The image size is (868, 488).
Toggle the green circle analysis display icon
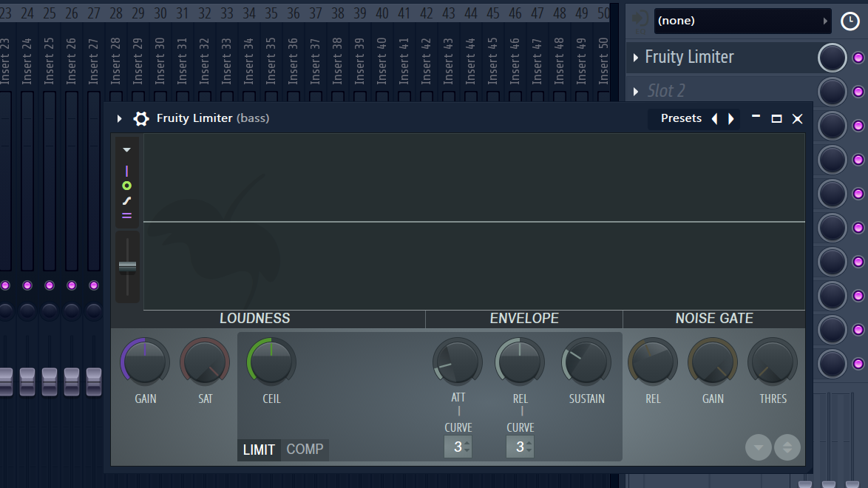pyautogui.click(x=126, y=186)
